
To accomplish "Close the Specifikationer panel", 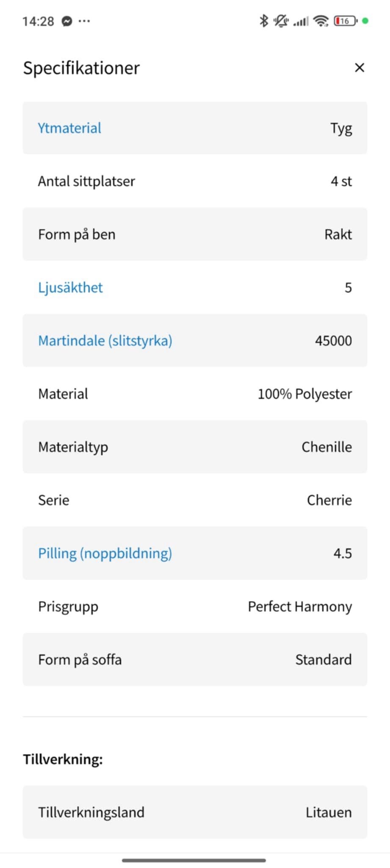I will point(360,68).
